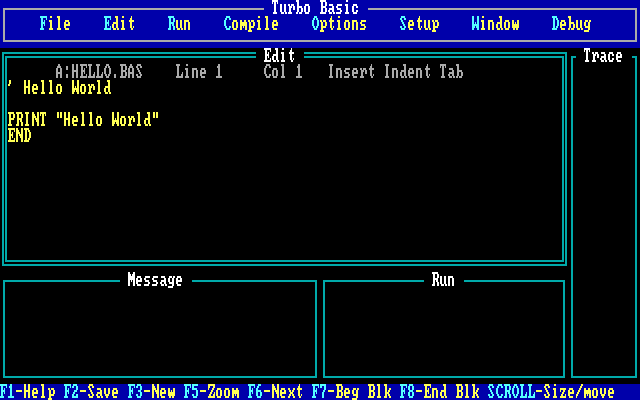Click the F5-Zoom shortcut in status bar

click(x=211, y=392)
